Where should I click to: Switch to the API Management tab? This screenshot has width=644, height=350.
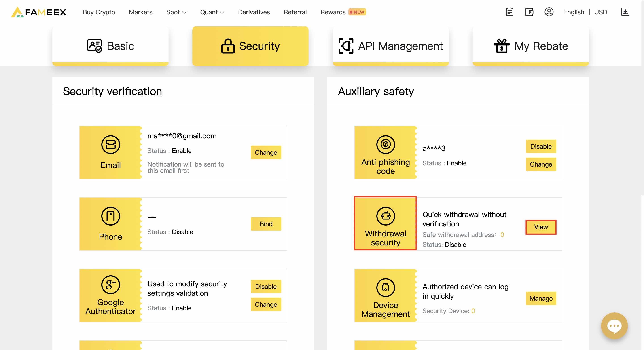pos(390,46)
